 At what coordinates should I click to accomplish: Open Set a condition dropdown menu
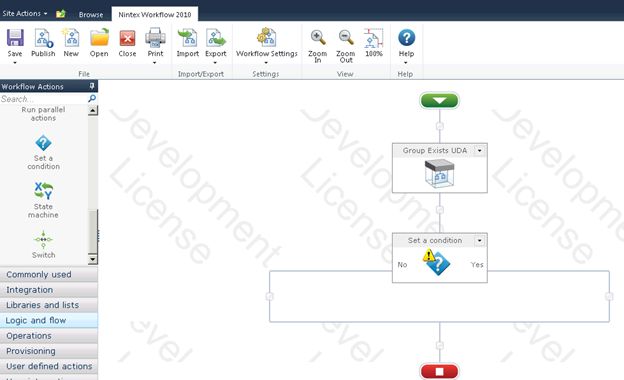[x=480, y=240]
